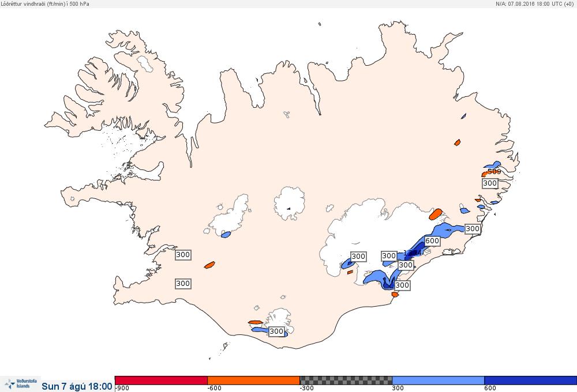This screenshot has height=392, width=577.
Task: Click the 300 legend scale value
Action: pos(398,389)
